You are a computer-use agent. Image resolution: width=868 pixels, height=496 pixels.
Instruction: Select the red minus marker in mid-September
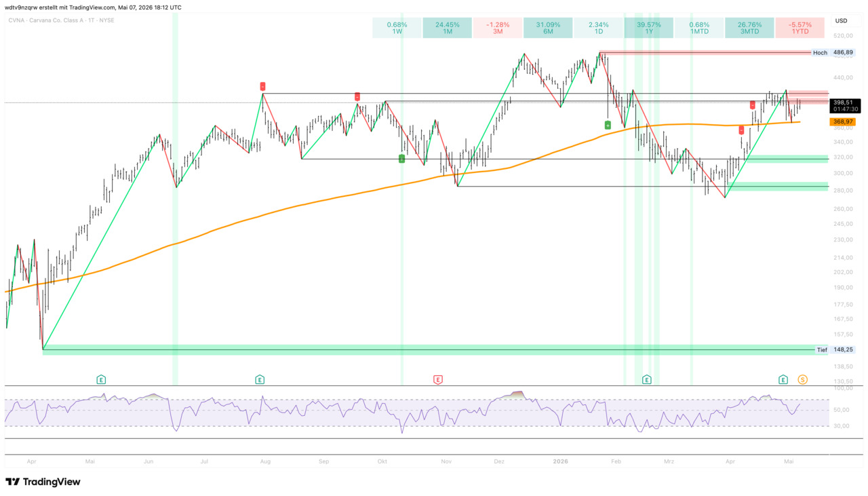[x=357, y=97]
